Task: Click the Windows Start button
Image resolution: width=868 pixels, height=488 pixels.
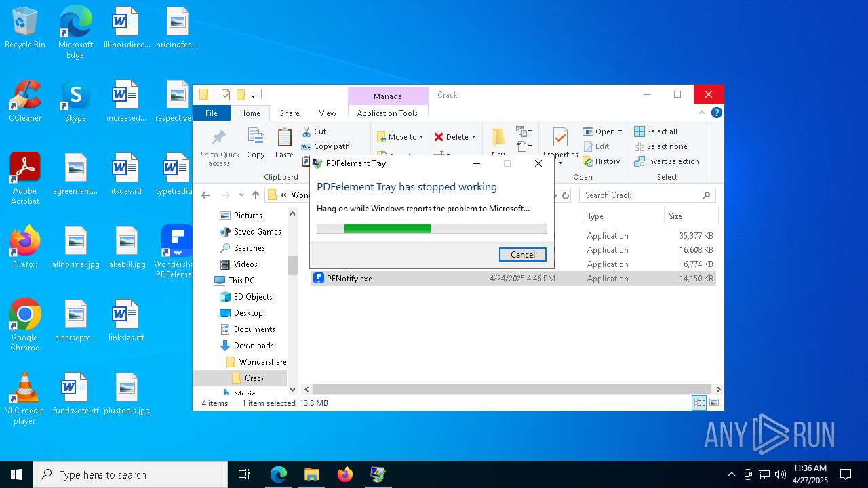Action: 16,474
